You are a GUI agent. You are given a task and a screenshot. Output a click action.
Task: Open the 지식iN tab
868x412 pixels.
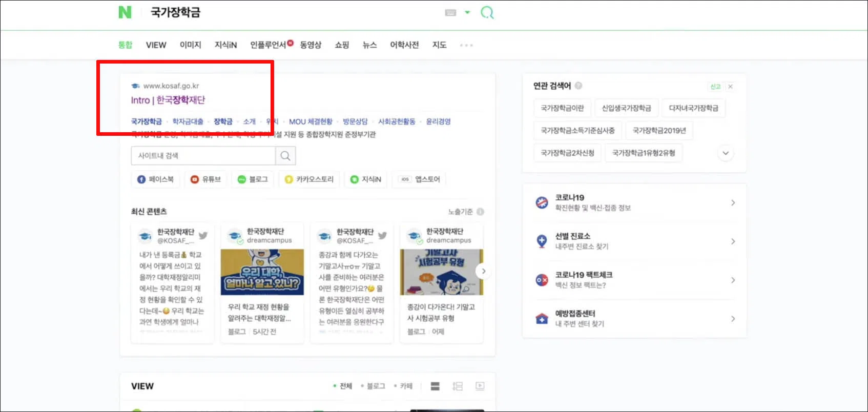(225, 45)
